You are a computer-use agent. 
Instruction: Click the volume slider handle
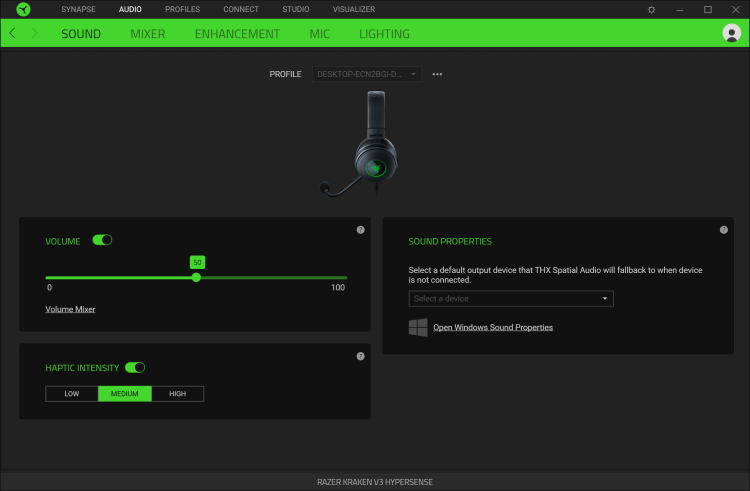point(196,277)
